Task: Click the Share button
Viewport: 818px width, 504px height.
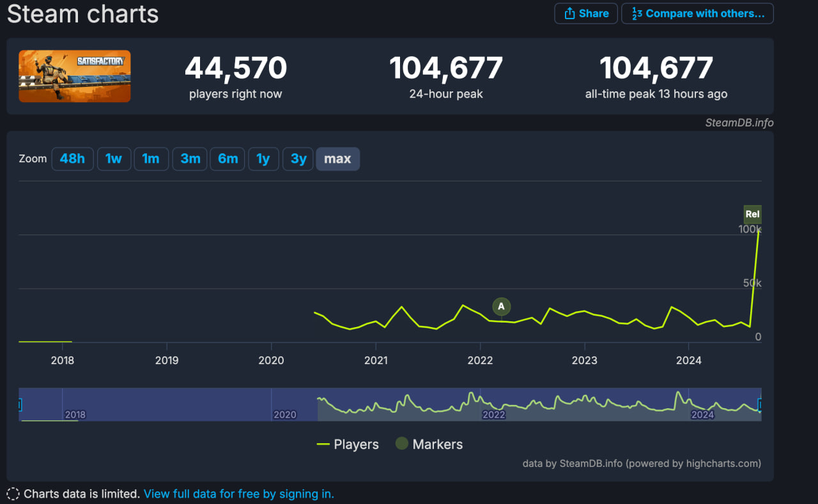Action: point(586,13)
